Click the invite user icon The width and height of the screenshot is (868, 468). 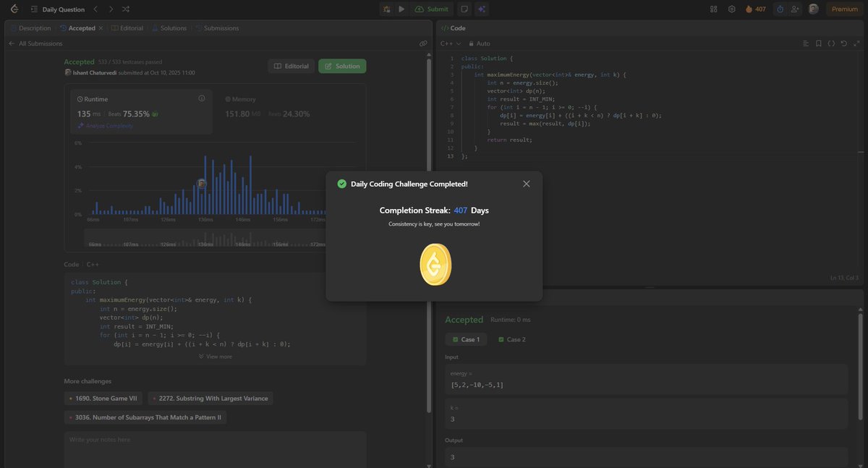click(x=796, y=9)
